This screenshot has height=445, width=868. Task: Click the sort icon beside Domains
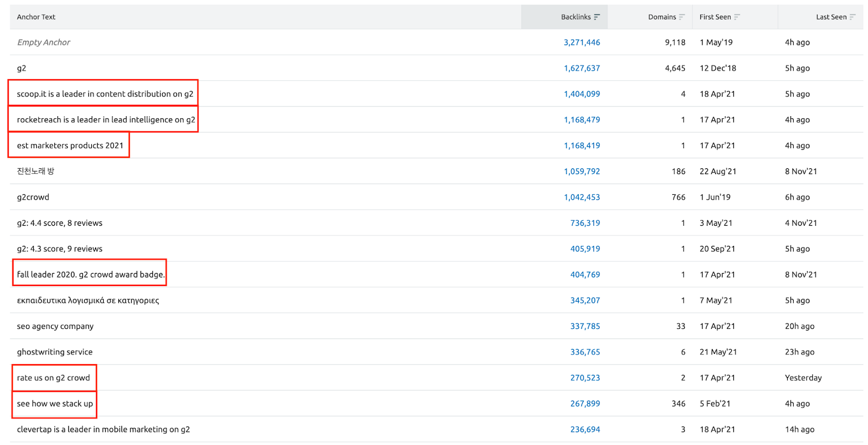coord(682,17)
